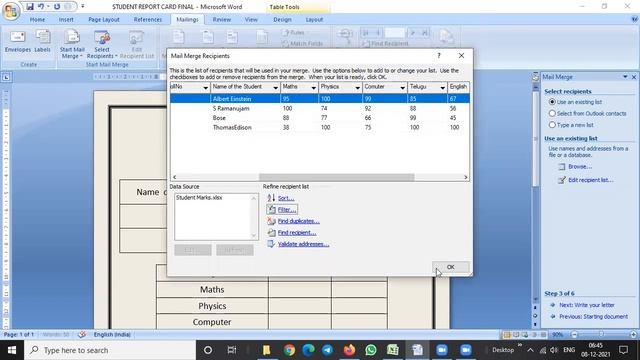Switch to the Review tab
Screen dimensions: 640x360
point(222,20)
